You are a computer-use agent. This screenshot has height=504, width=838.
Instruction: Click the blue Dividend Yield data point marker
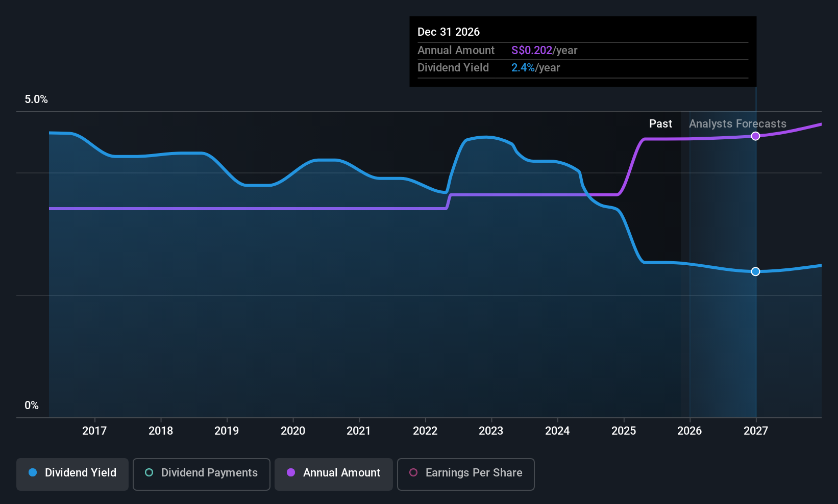click(755, 271)
